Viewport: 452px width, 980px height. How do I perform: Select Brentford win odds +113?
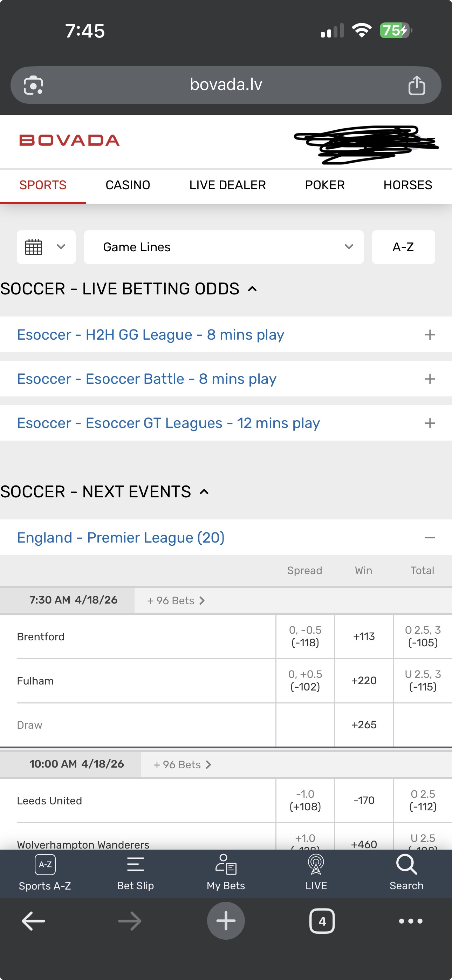[x=364, y=637]
